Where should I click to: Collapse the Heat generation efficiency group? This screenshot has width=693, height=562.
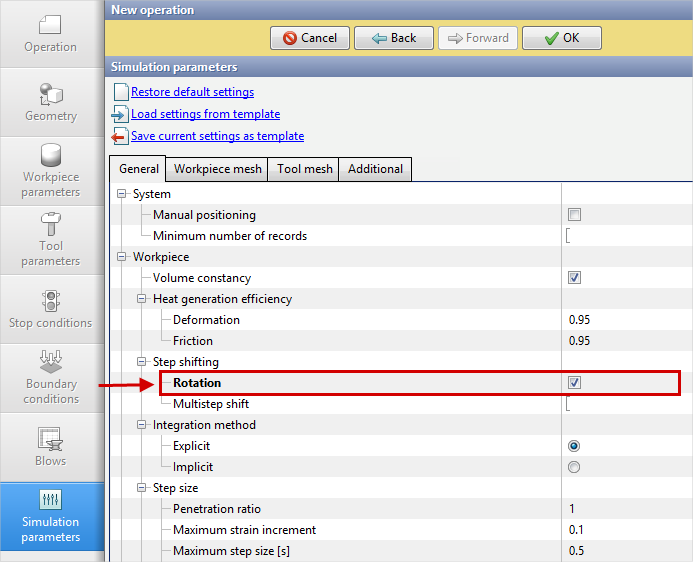pos(142,299)
